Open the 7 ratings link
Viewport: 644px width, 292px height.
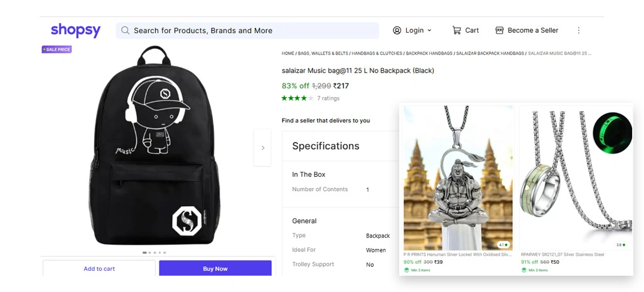tap(328, 98)
